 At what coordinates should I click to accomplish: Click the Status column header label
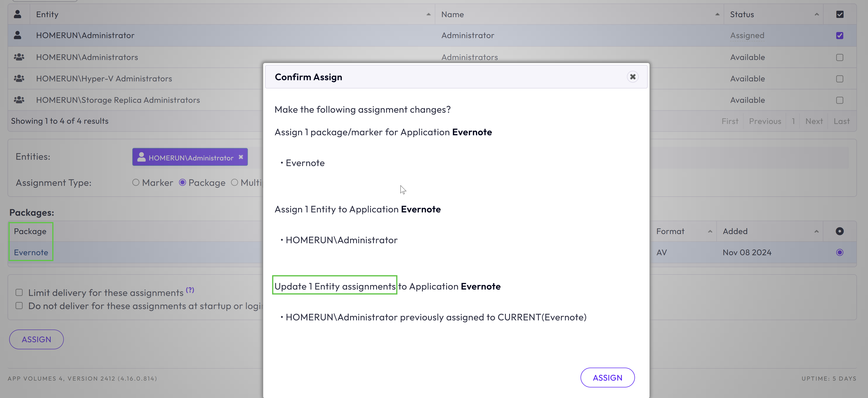click(x=742, y=14)
